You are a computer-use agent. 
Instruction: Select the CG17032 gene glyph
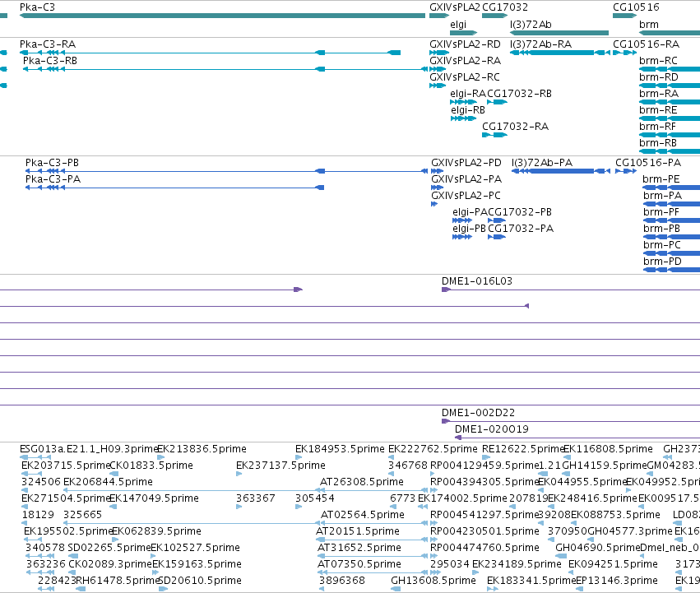494,16
